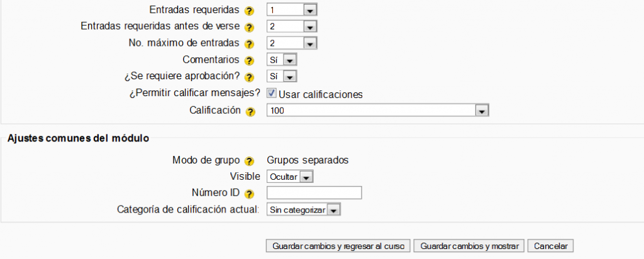Screen dimensions: 644x259
Task: Click help icon beside Entradas requeridas
Action: point(250,11)
